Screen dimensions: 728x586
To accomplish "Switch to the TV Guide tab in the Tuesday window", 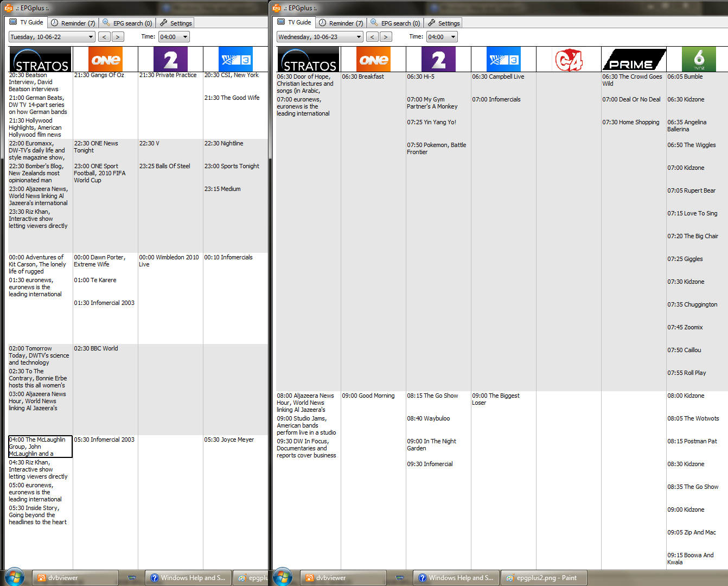I will 26,22.
